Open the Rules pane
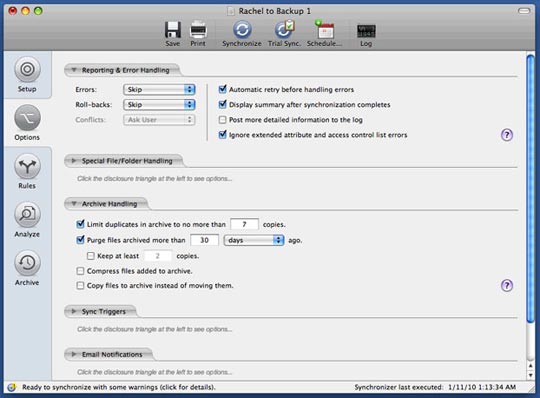Viewport: 540px width, 398px height. click(27, 171)
